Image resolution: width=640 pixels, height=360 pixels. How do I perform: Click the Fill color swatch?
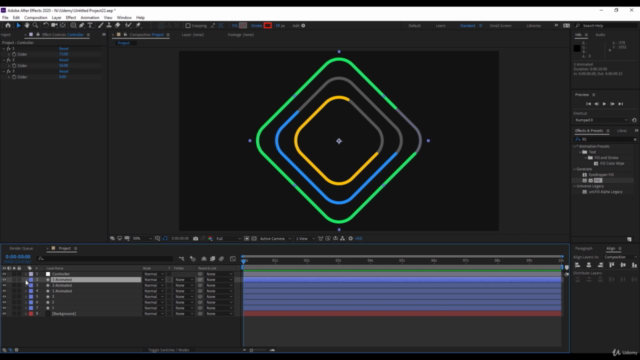243,25
